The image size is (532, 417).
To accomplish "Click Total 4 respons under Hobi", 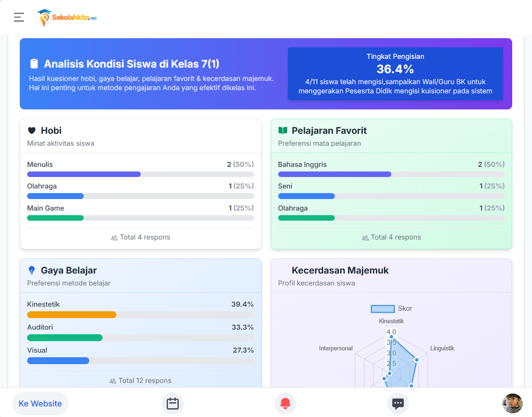I will click(x=141, y=237).
